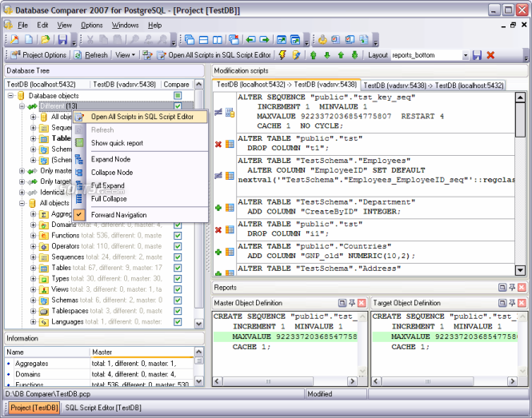Click the red X icon beside DROP COLUMN "t1"
This screenshot has height=418, width=532.
click(218, 145)
